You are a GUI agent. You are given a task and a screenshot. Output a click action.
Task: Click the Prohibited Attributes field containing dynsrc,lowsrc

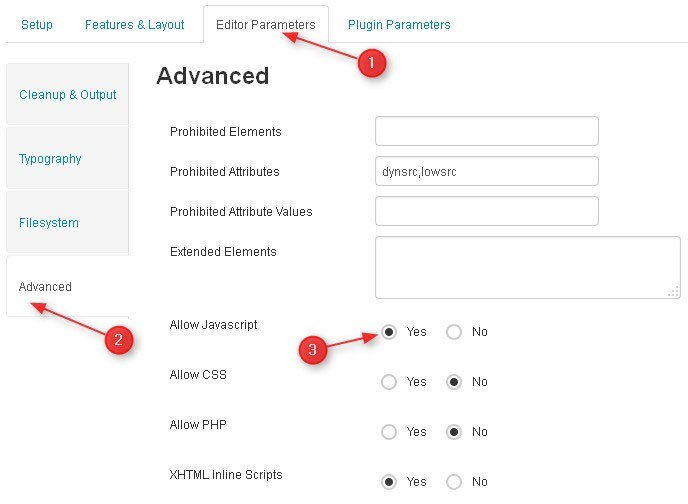487,171
